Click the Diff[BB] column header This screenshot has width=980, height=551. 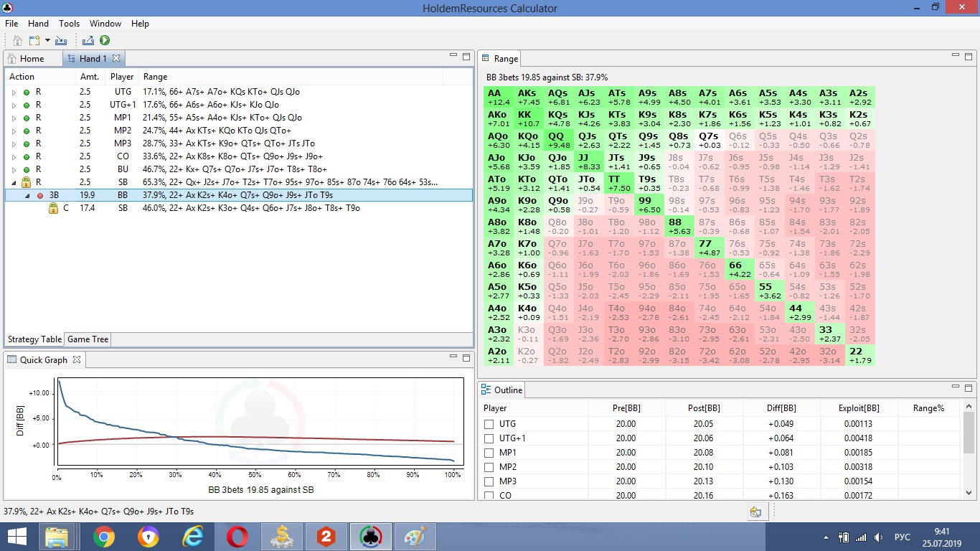click(x=782, y=408)
